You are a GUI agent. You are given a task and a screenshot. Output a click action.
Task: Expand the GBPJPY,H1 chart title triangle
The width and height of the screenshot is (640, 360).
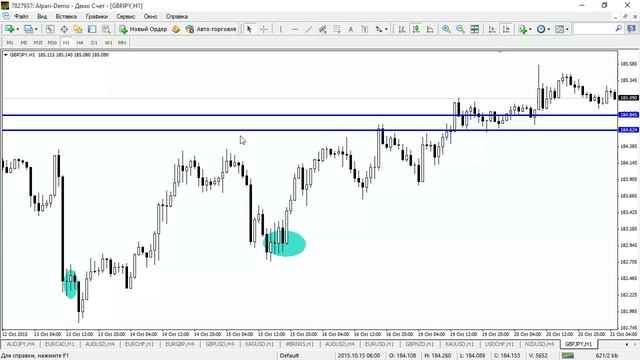6,55
